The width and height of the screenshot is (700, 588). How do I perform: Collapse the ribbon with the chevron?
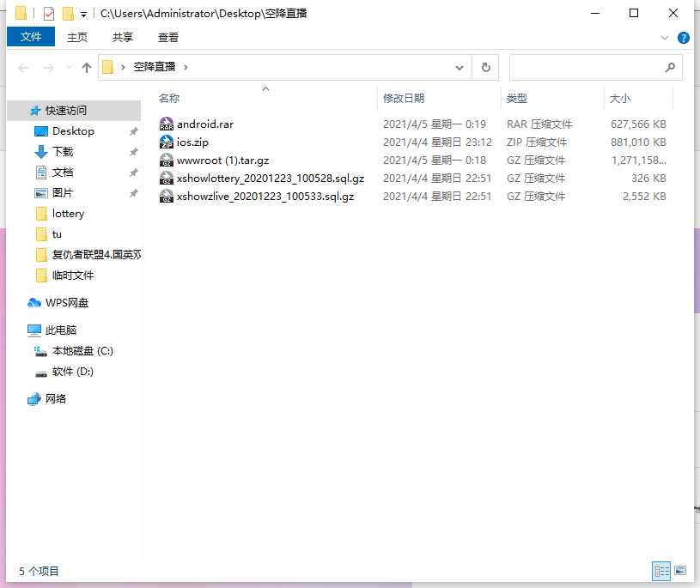click(x=665, y=38)
